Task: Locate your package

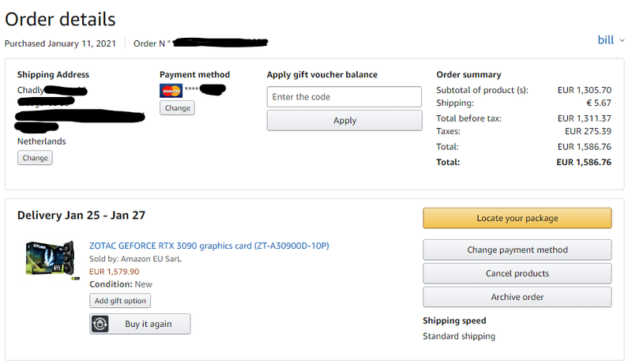Action: (517, 218)
